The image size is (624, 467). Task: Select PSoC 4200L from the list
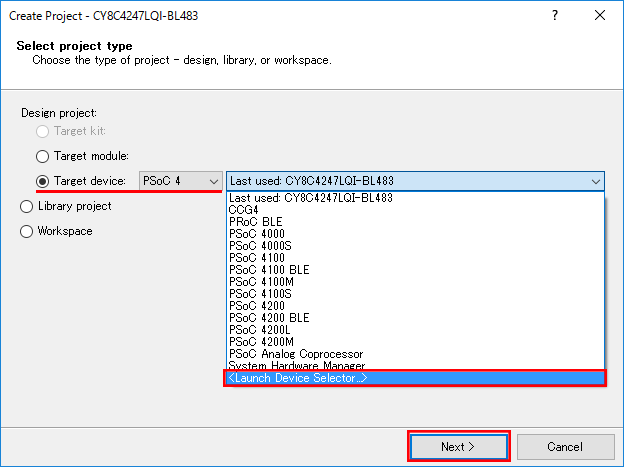415,330
